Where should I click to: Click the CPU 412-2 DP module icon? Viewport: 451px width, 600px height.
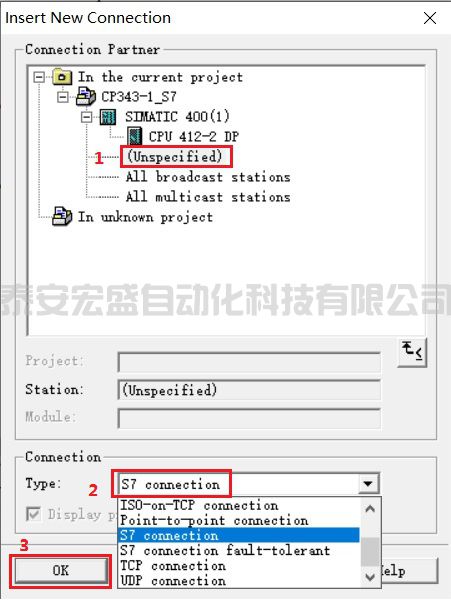134,137
